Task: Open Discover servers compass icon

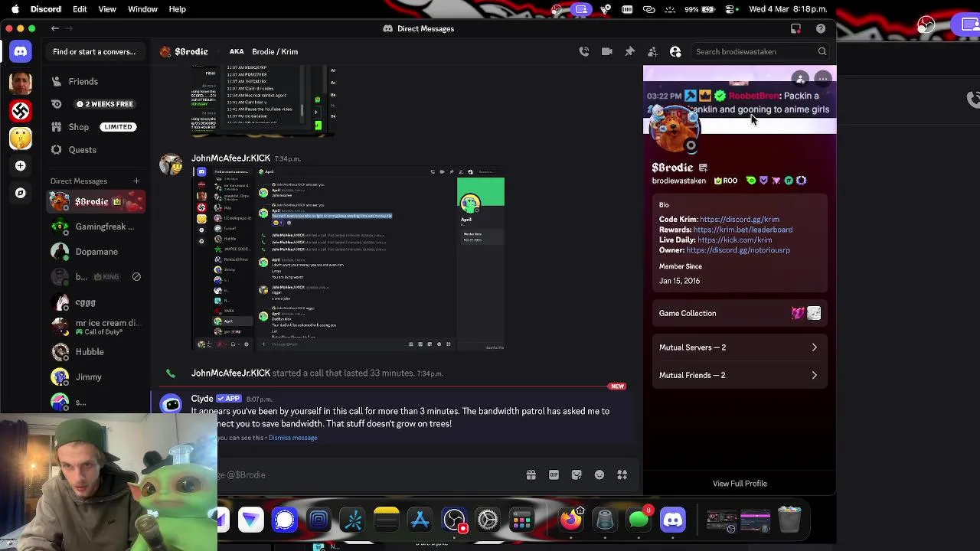Action: (x=21, y=193)
